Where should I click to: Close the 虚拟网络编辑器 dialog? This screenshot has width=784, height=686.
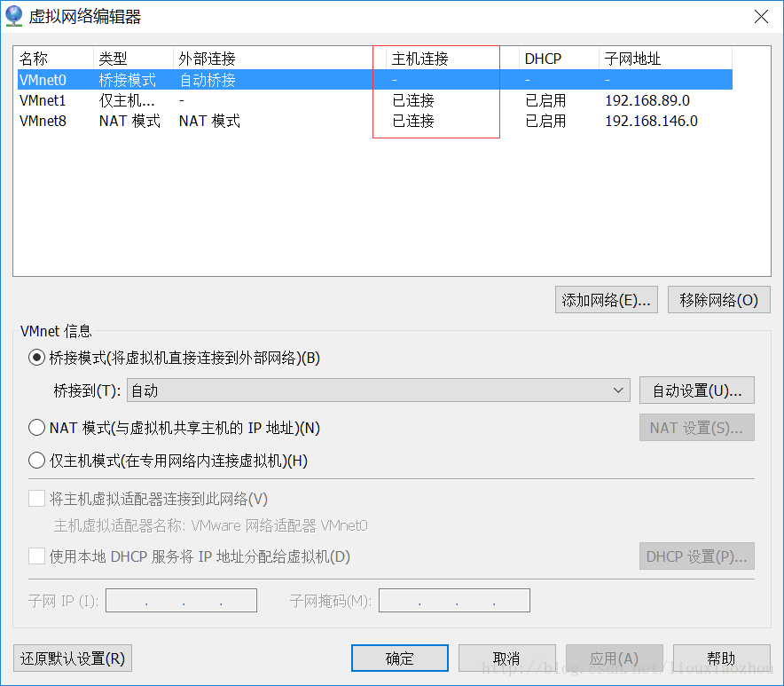761,17
